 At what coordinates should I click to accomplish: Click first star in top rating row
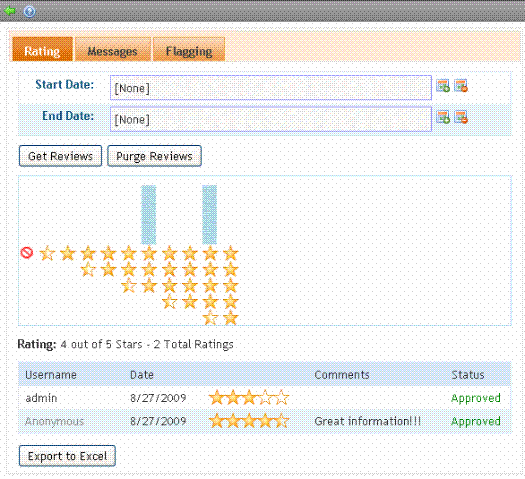coord(47,253)
